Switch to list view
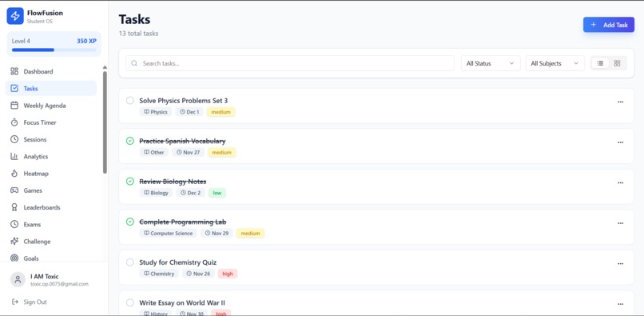 (601, 63)
